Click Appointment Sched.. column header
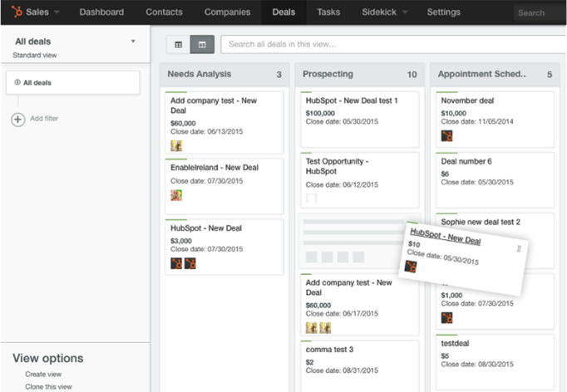Viewport: 567px width, 392px height. coord(495,75)
